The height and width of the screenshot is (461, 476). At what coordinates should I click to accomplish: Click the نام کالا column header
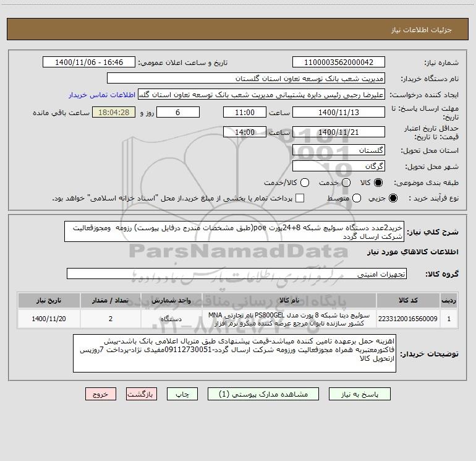[x=289, y=300]
